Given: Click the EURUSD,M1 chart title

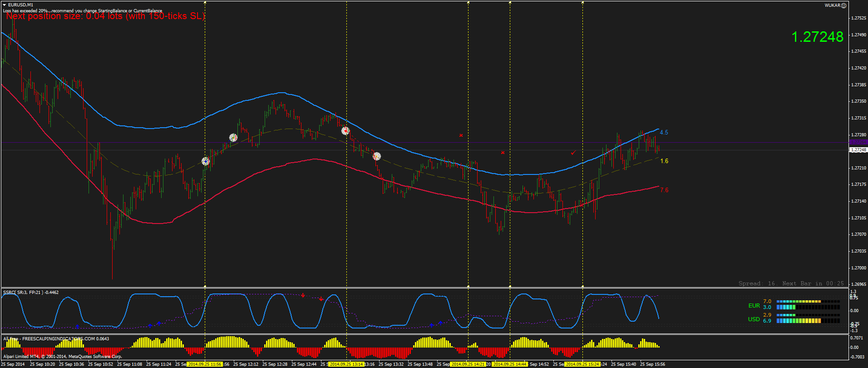Looking at the screenshot, I should 20,5.
